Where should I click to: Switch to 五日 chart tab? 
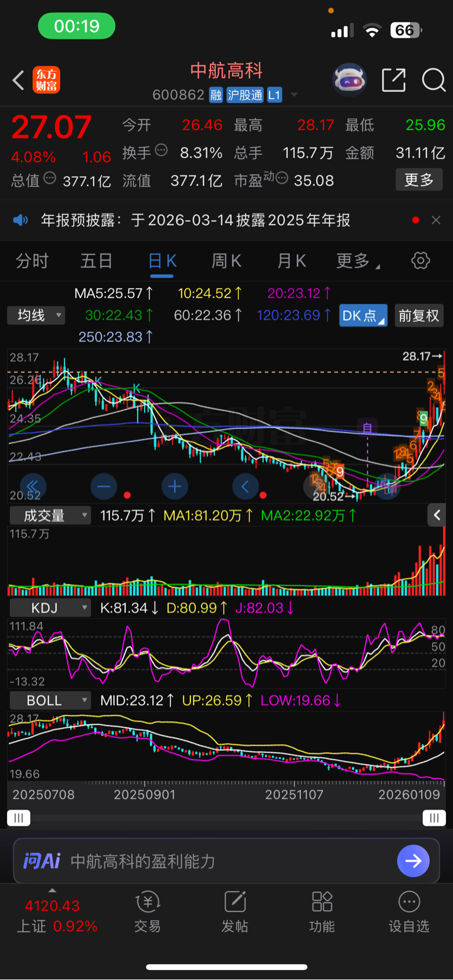pos(96,260)
